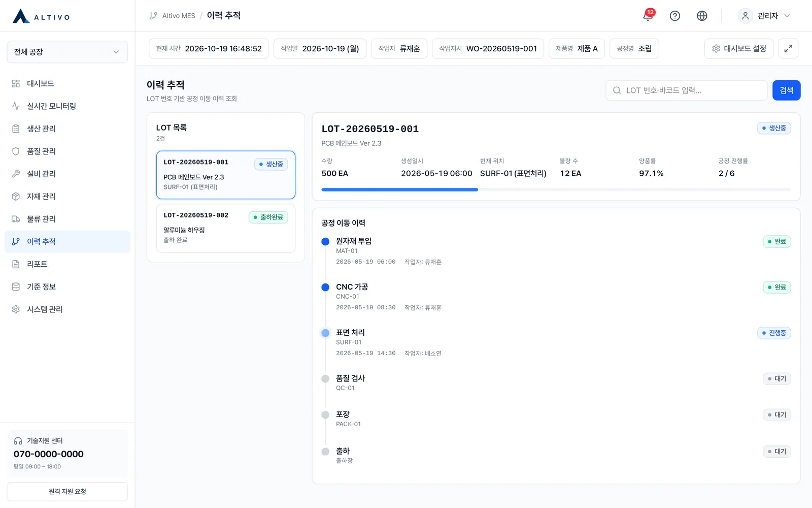Click the Altivo logo
The width and height of the screenshot is (812, 508).
pyautogui.click(x=42, y=16)
